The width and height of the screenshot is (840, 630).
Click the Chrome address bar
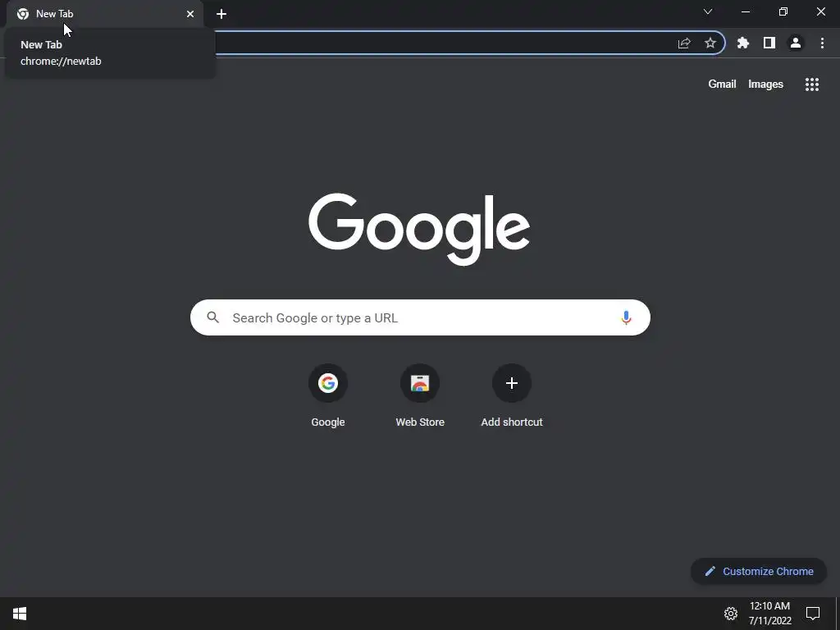445,43
